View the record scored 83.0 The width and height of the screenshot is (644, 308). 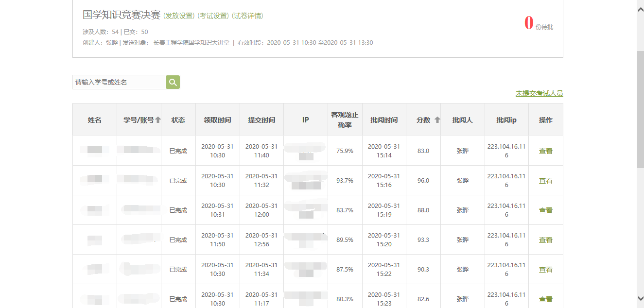pos(545,151)
